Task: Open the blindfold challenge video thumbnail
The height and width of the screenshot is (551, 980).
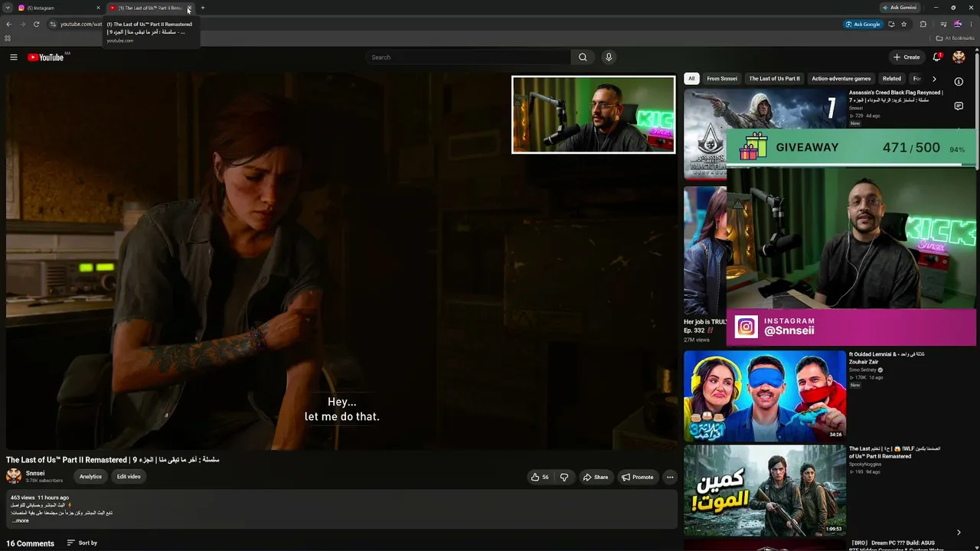Action: [765, 396]
